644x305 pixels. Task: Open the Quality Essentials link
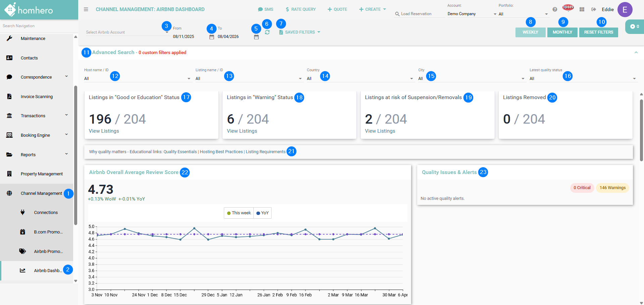(180, 152)
